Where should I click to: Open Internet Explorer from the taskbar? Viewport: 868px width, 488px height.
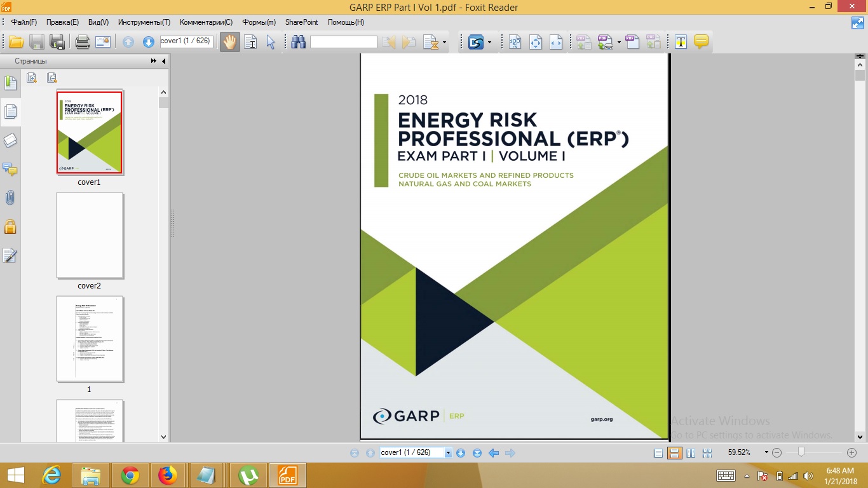point(52,475)
